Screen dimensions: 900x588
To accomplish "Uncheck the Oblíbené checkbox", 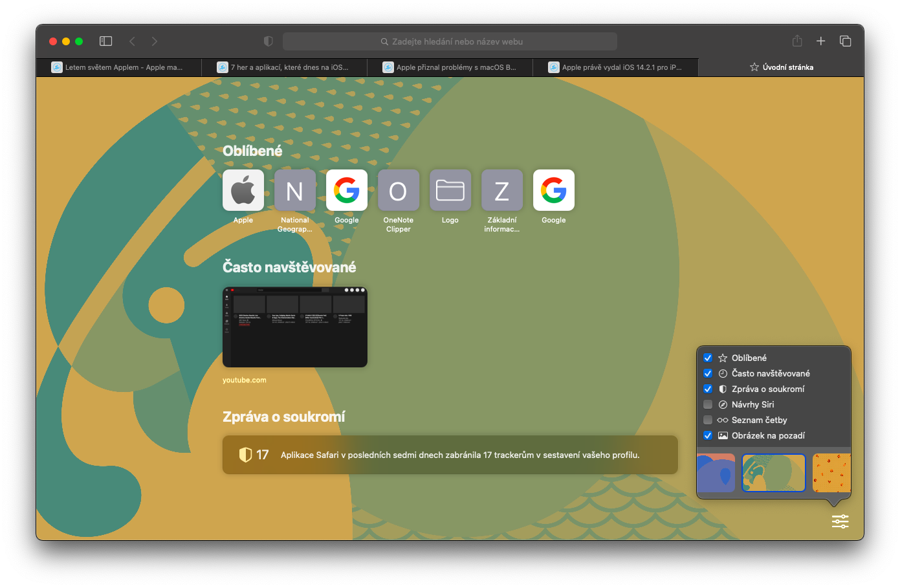I will pos(708,358).
